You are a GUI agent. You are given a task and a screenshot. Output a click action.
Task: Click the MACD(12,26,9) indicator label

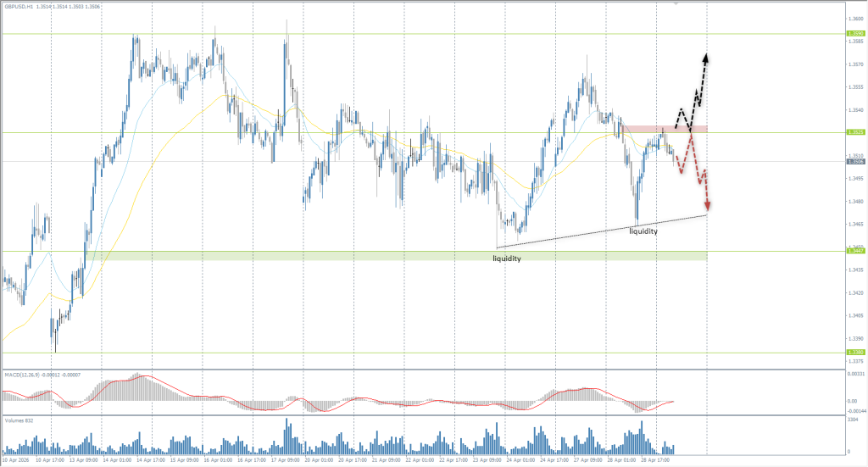(21, 375)
